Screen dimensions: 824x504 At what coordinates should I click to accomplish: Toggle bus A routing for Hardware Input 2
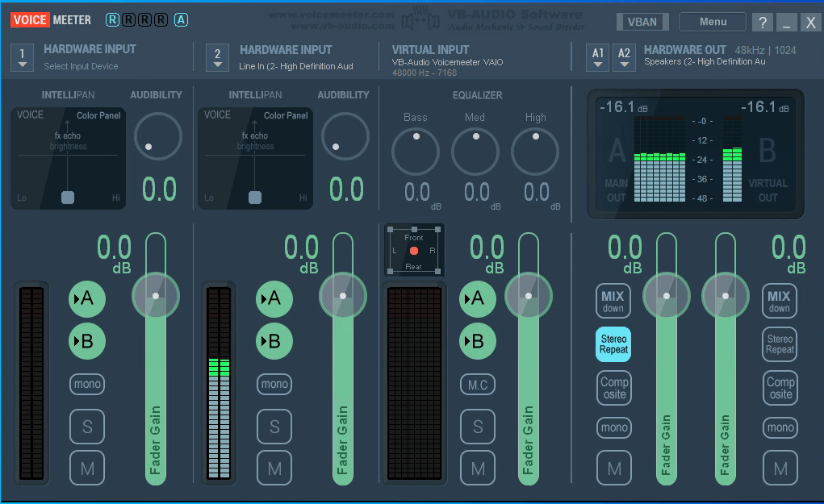pyautogui.click(x=274, y=298)
